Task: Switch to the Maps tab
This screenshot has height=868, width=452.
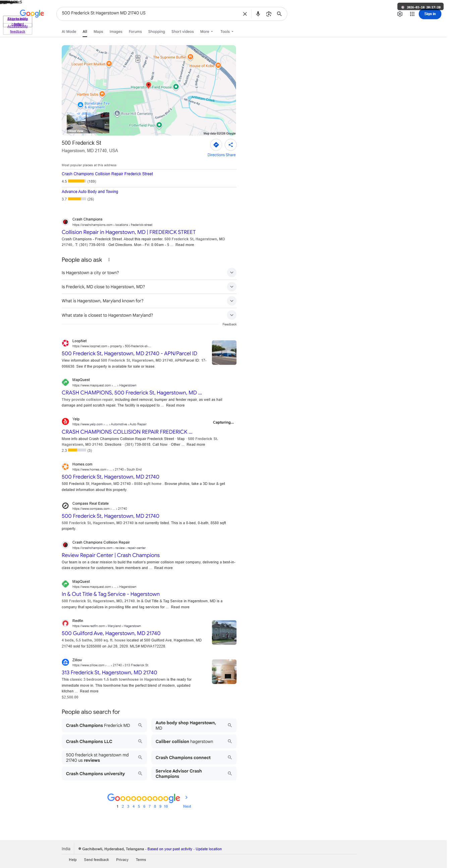Action: pyautogui.click(x=100, y=32)
